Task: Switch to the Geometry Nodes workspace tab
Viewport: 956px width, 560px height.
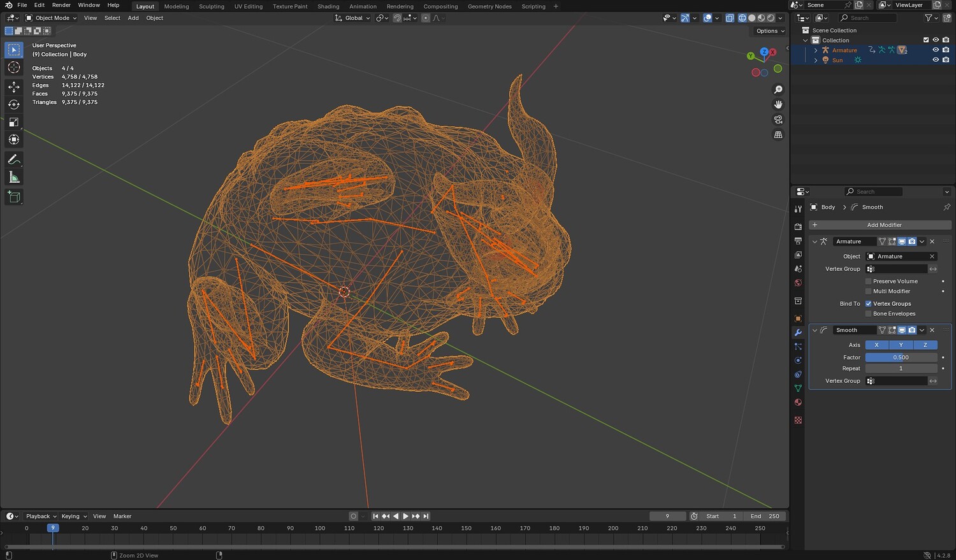Action: coord(489,6)
